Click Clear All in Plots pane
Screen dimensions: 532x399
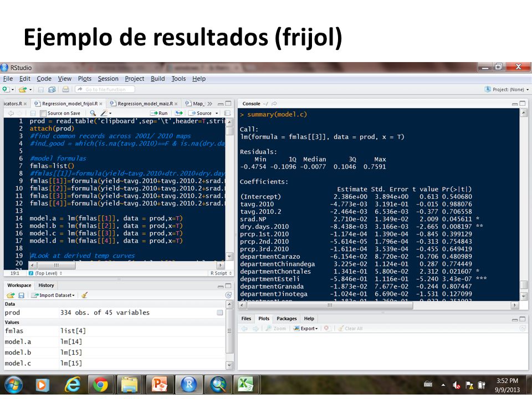(350, 328)
